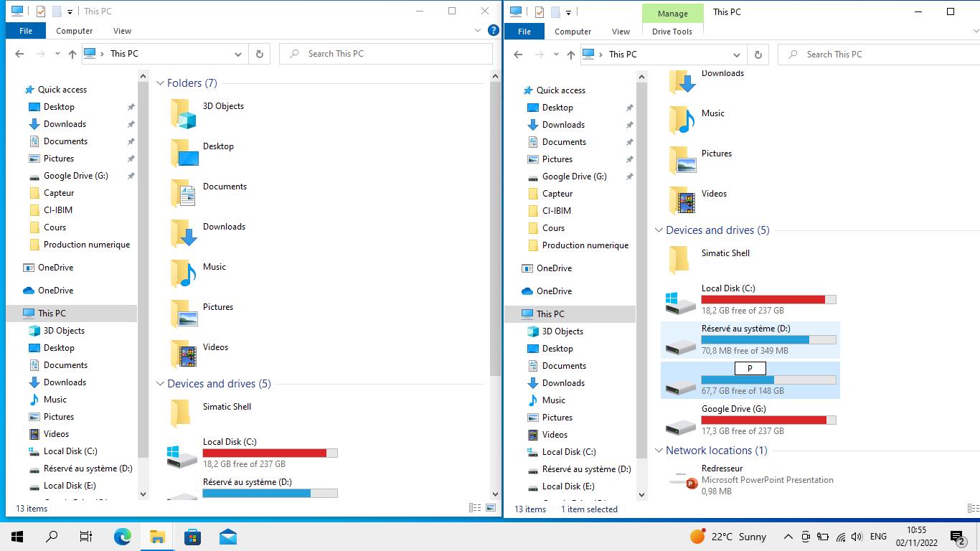The width and height of the screenshot is (980, 551).
Task: Open the View tab in left window
Action: click(122, 31)
